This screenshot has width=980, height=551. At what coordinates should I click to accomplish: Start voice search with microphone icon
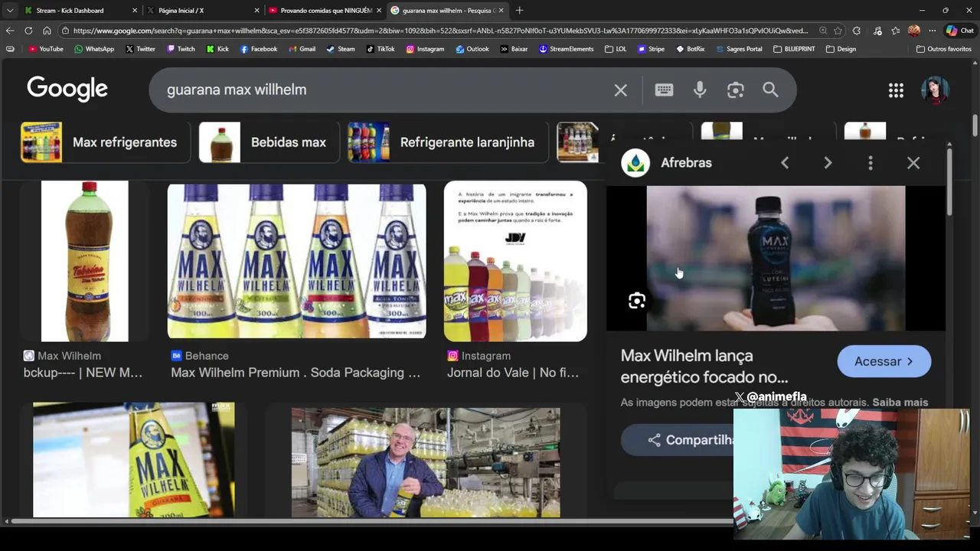click(x=700, y=90)
